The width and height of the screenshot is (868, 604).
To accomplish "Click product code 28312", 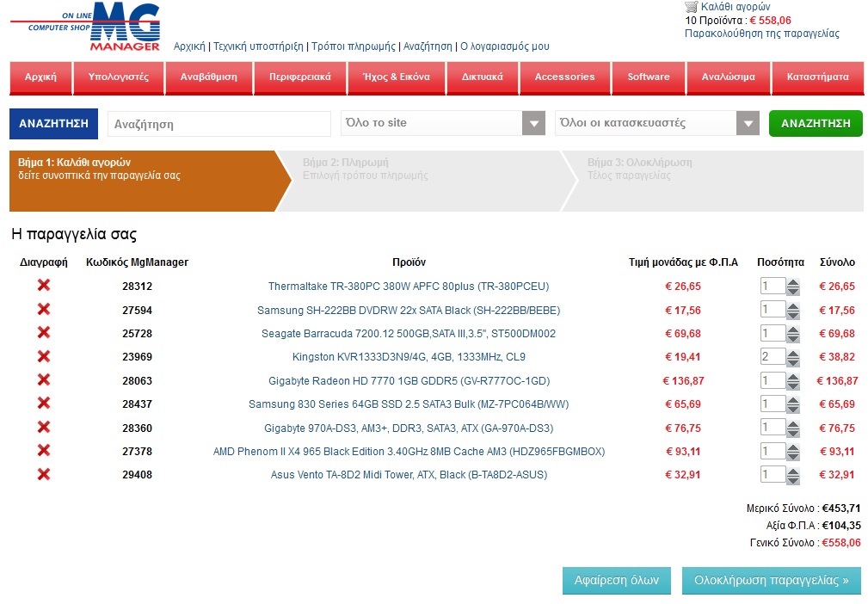I will tap(138, 287).
